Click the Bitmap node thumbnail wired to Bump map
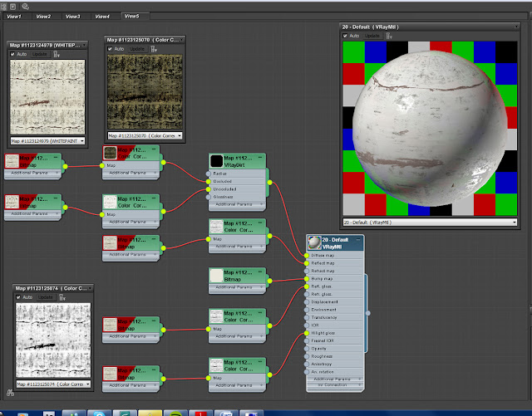Screen dimensions: 532x416 click(216, 276)
